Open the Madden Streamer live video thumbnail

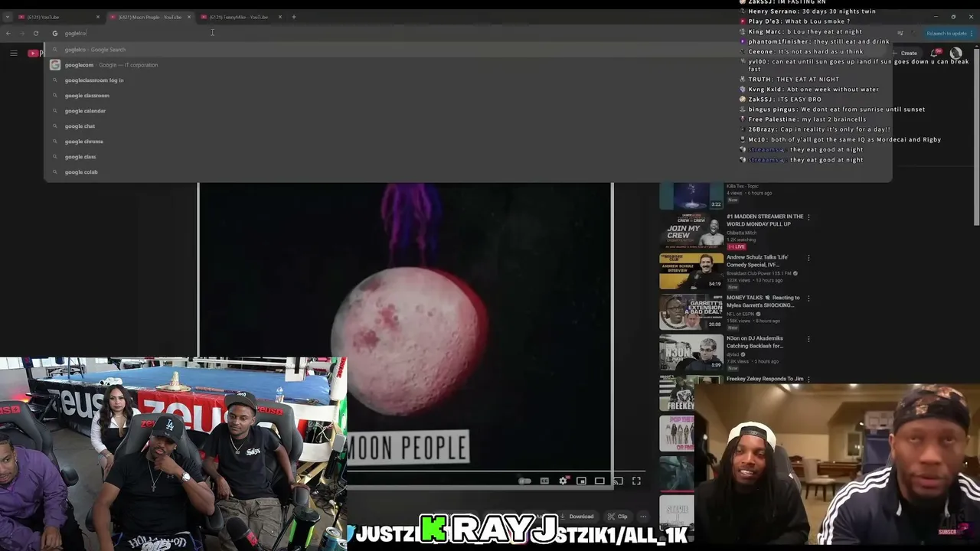691,232
